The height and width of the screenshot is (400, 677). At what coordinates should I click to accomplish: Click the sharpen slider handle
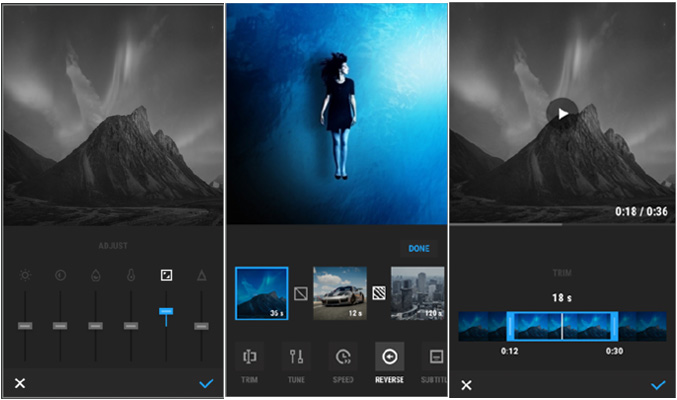click(201, 326)
